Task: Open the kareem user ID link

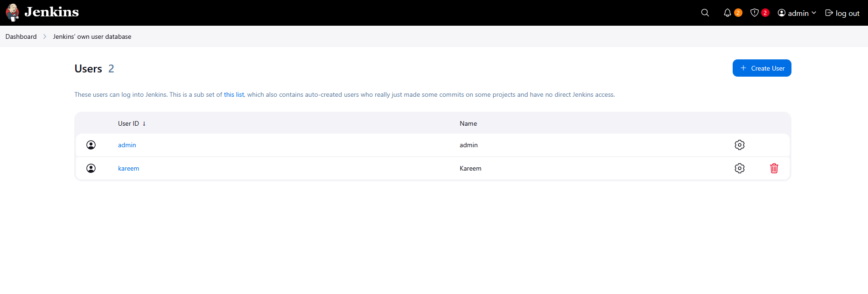Action: click(x=128, y=168)
